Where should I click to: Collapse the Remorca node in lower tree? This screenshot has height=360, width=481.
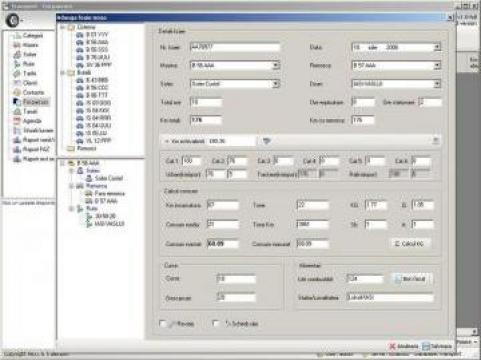(71, 186)
